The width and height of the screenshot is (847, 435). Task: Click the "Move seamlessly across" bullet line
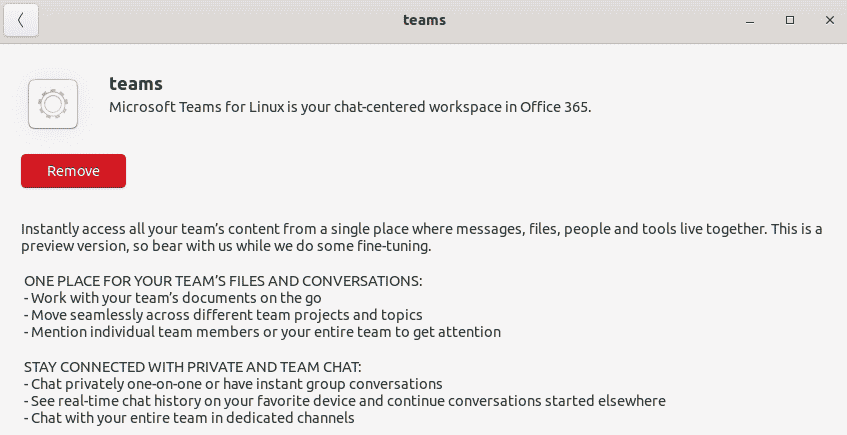pyautogui.click(x=222, y=315)
